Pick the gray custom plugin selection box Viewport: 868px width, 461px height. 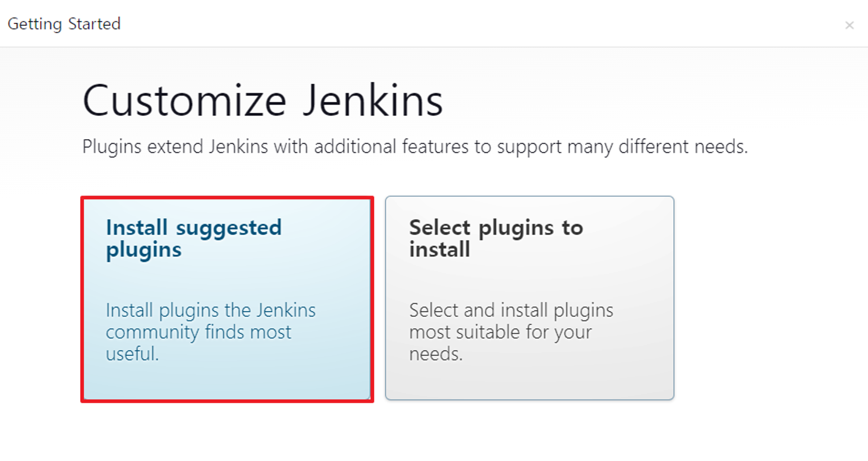(x=530, y=298)
